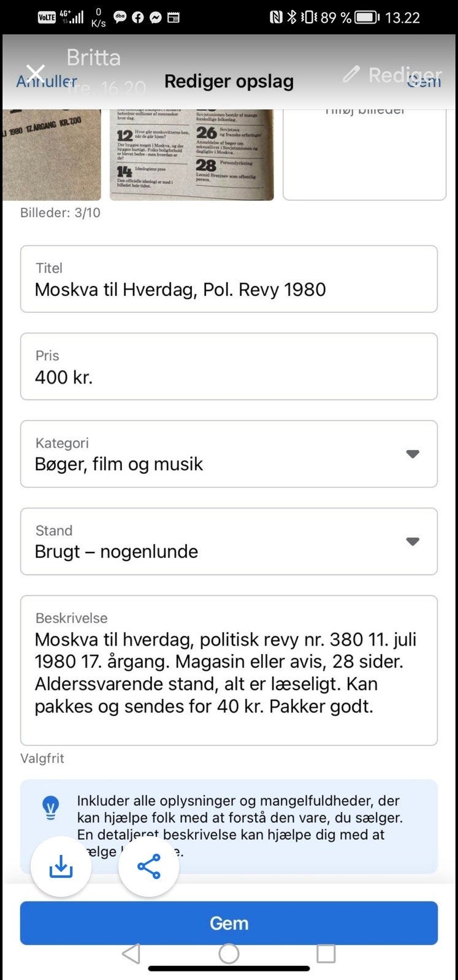
Task: Tap the pencil Rediger icon
Action: coord(351,75)
